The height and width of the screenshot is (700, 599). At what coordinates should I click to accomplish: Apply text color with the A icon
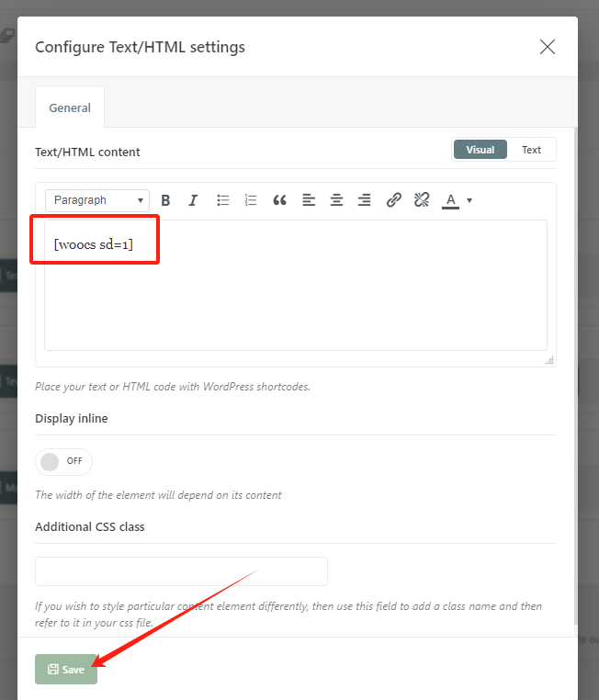point(451,200)
